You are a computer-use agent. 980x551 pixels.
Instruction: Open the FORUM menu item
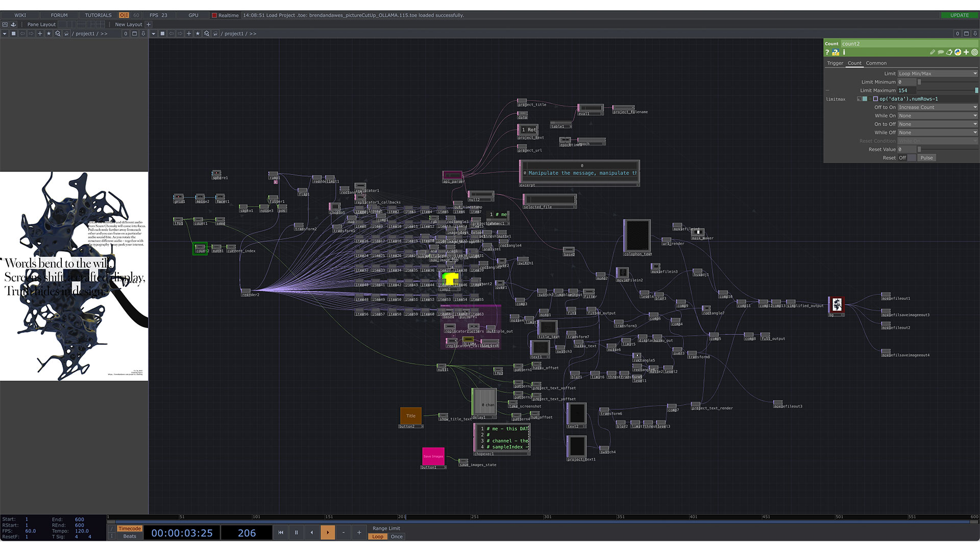59,15
